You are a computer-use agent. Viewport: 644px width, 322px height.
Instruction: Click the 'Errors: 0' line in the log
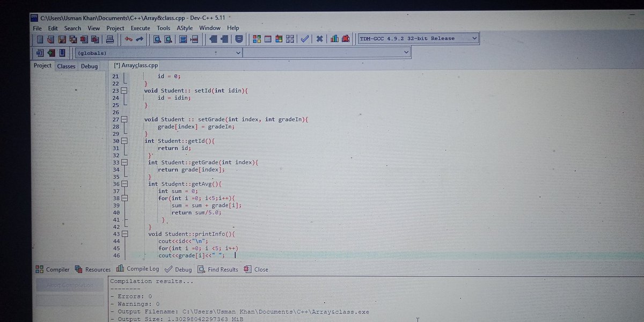[131, 296]
